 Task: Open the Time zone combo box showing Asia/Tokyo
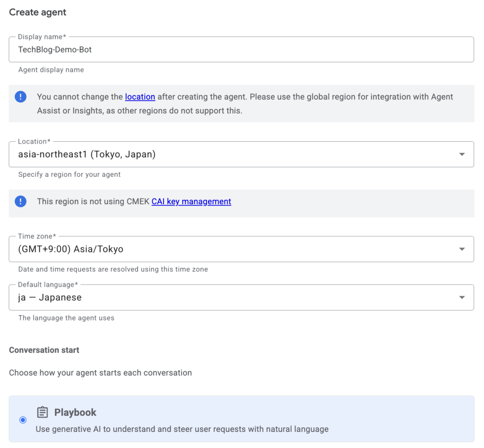click(x=232, y=249)
